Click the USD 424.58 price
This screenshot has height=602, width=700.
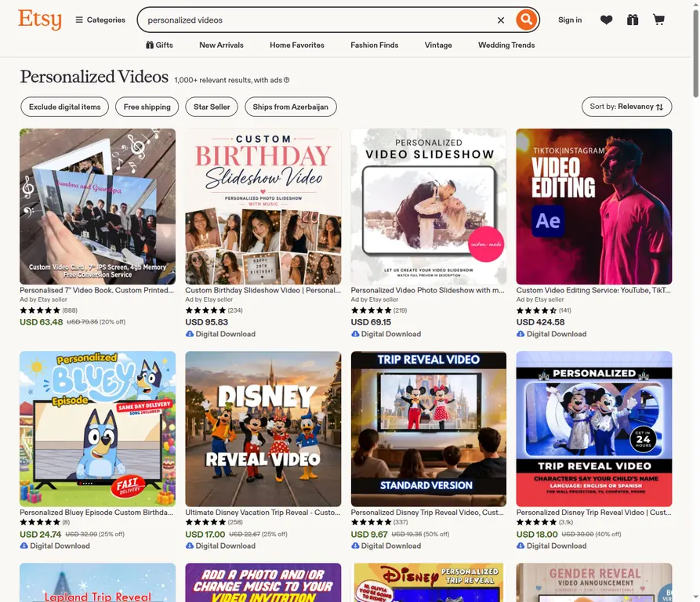point(541,322)
